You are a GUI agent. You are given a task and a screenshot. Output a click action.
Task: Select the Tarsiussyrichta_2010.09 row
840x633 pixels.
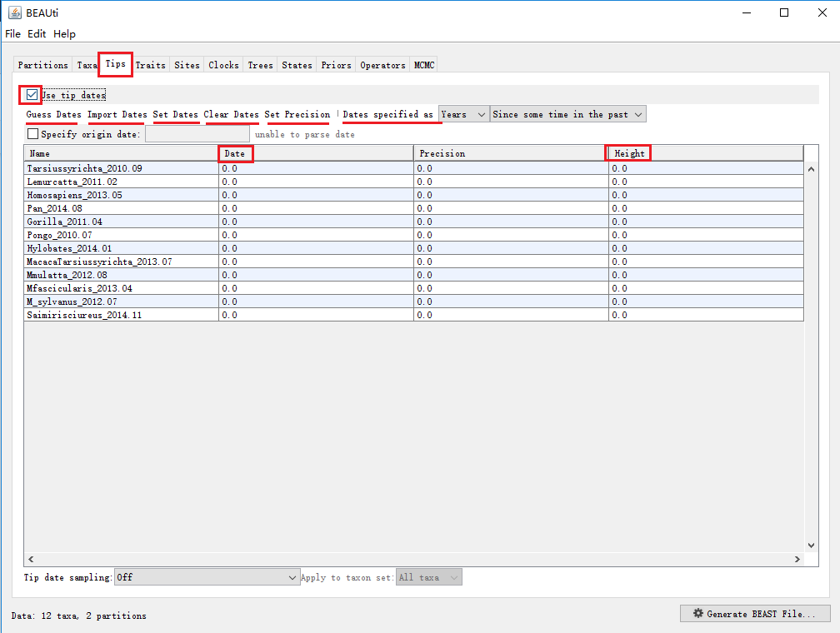[413, 168]
